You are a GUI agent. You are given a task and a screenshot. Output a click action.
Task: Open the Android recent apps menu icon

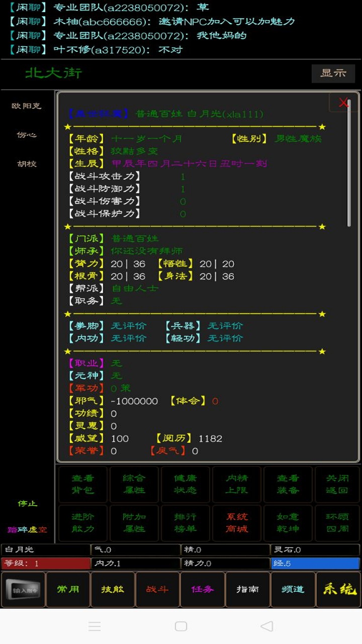coord(95,626)
